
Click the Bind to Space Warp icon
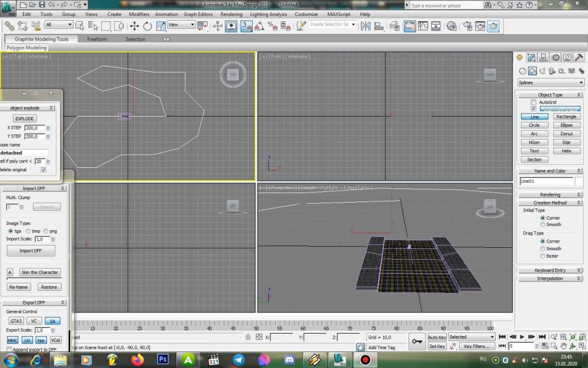click(x=36, y=26)
